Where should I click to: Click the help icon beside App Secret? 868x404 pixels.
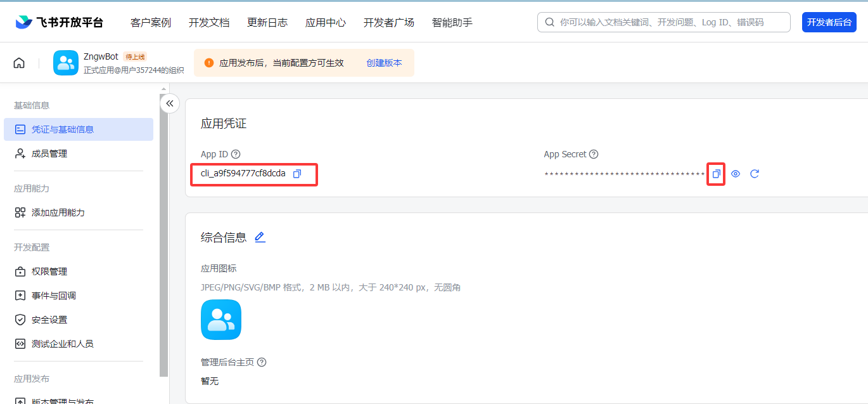tap(594, 154)
